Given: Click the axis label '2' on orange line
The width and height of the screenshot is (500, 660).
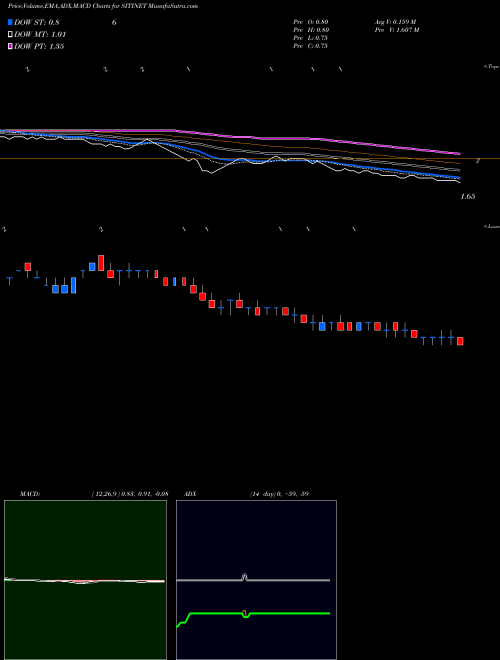Looking at the screenshot, I should 478,161.
